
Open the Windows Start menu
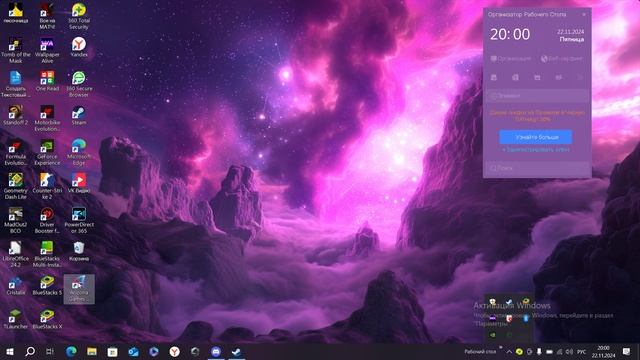[10, 351]
